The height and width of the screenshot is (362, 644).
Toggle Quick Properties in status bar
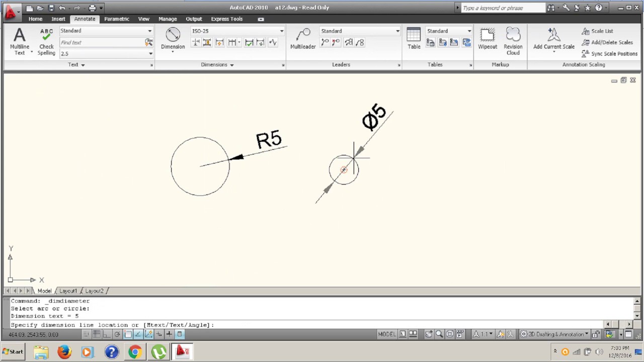180,334
